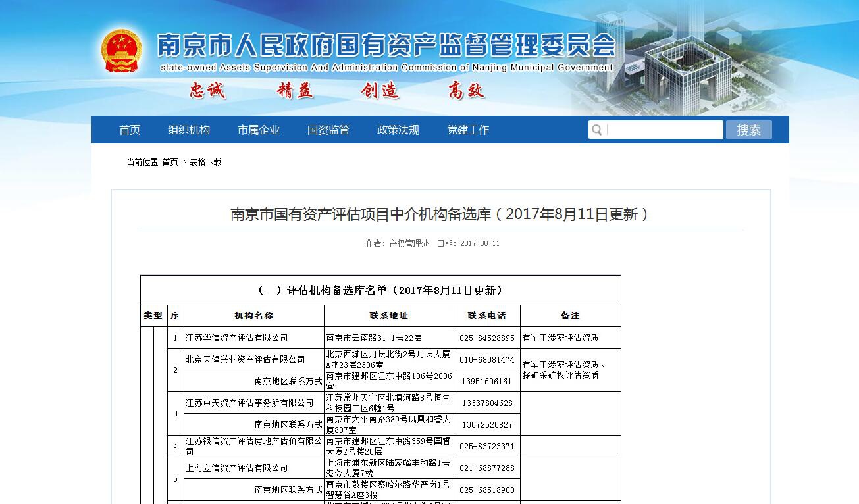Image resolution: width=859 pixels, height=504 pixels.
Task: Click the search magnifier icon
Action: click(x=596, y=130)
